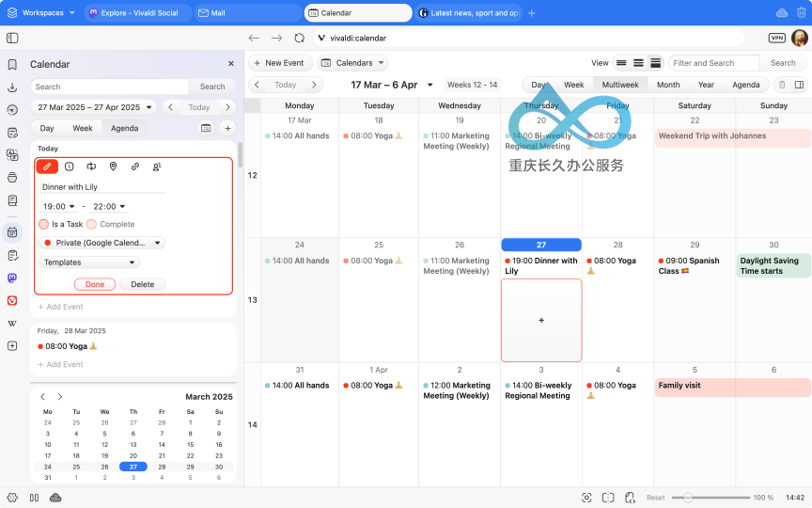Screen dimensions: 812x508
Task: Open the Family visit event
Action: click(x=733, y=386)
